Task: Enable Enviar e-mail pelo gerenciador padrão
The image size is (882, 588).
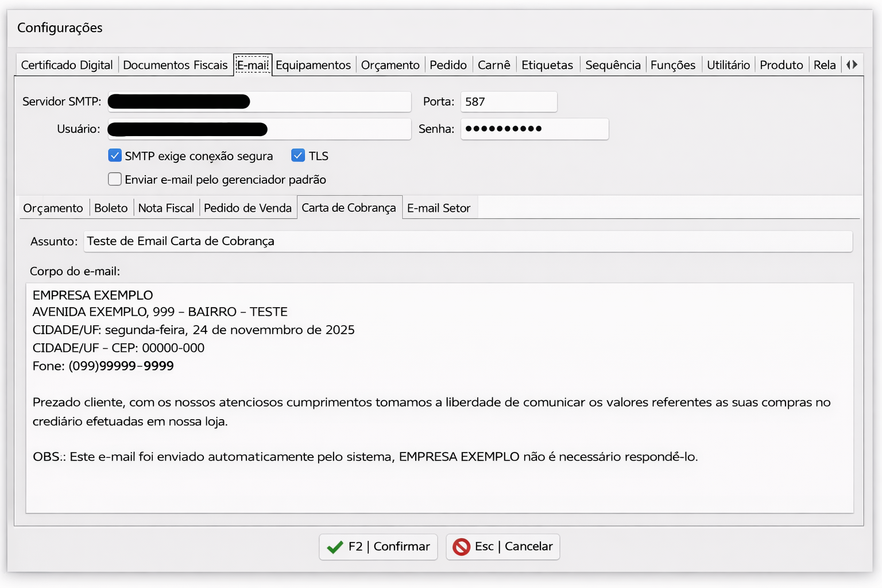Action: click(x=115, y=179)
